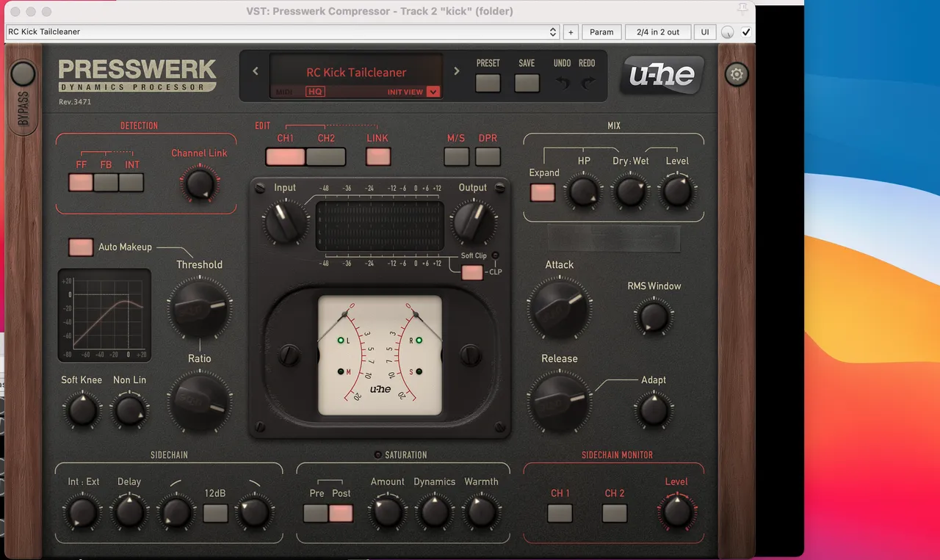Click the UI button

[705, 32]
